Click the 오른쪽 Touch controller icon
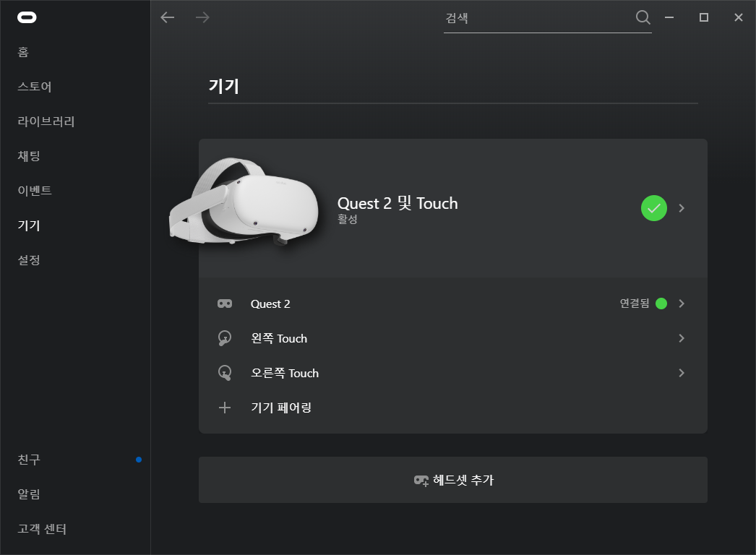 [x=225, y=373]
